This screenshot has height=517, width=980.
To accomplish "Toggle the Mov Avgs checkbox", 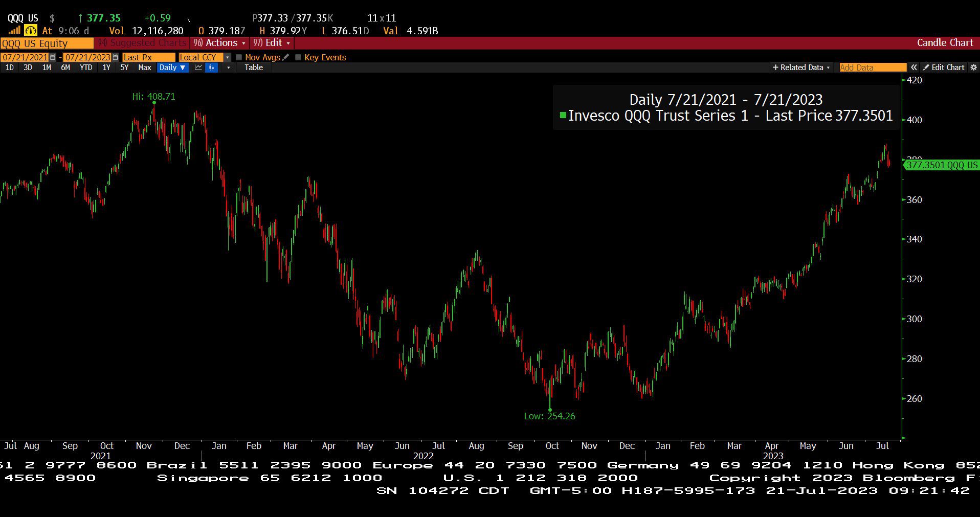I will [239, 57].
